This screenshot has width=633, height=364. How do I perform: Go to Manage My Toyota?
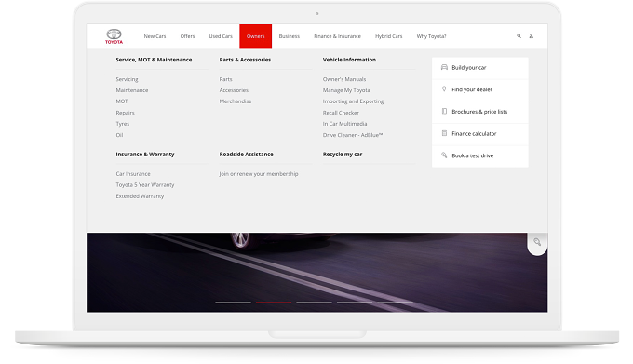[346, 90]
